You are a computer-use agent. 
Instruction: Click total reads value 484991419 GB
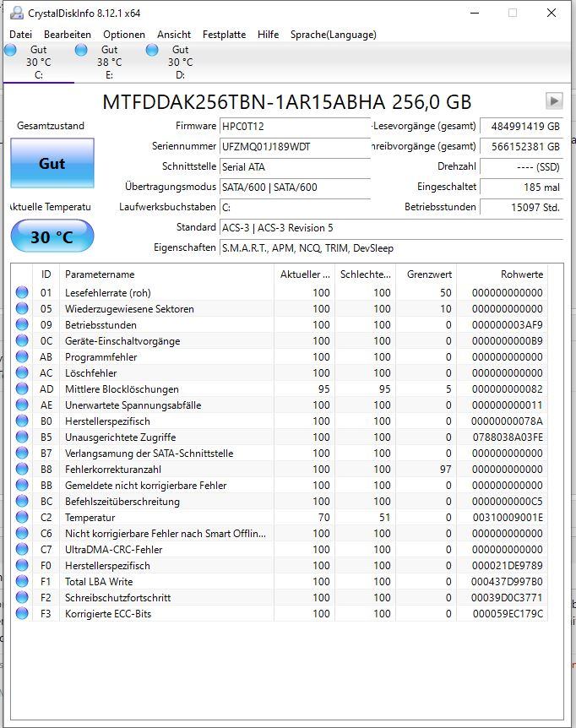click(x=522, y=127)
